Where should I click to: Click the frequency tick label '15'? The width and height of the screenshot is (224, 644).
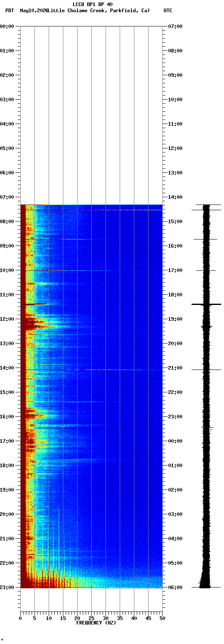point(63,618)
